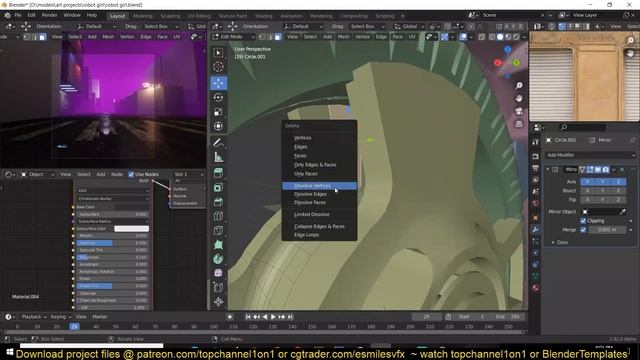640x360 pixels.
Task: Pick the Measure tool
Action: point(218,157)
